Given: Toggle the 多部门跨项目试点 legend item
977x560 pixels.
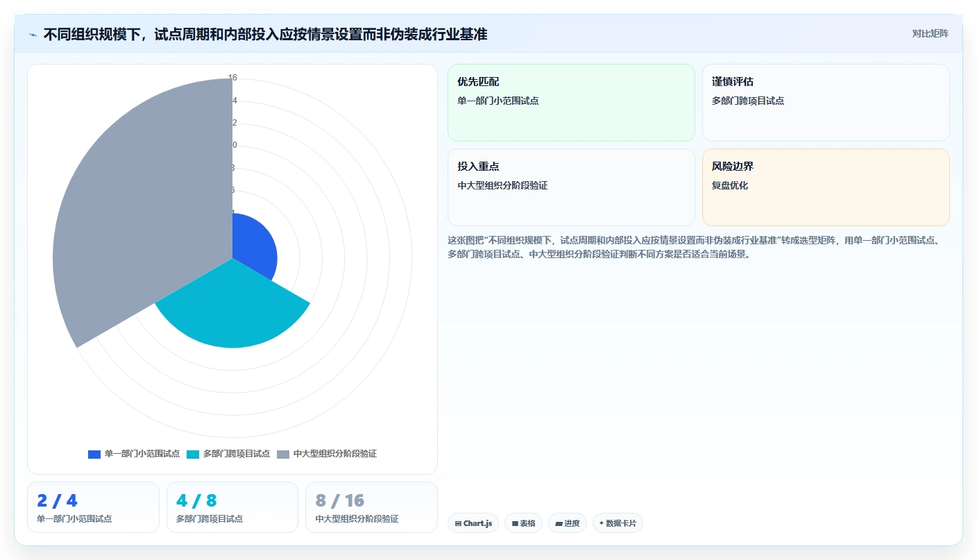Looking at the screenshot, I should (228, 454).
